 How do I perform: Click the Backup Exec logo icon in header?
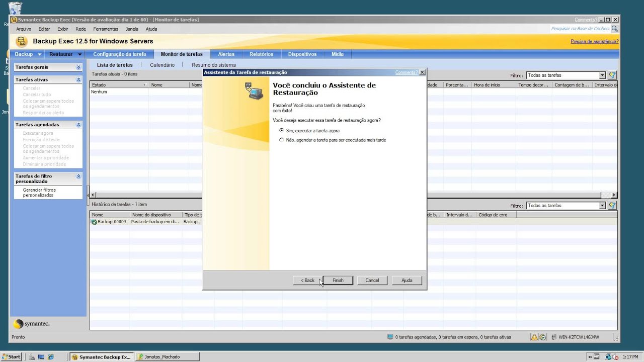pos(21,41)
